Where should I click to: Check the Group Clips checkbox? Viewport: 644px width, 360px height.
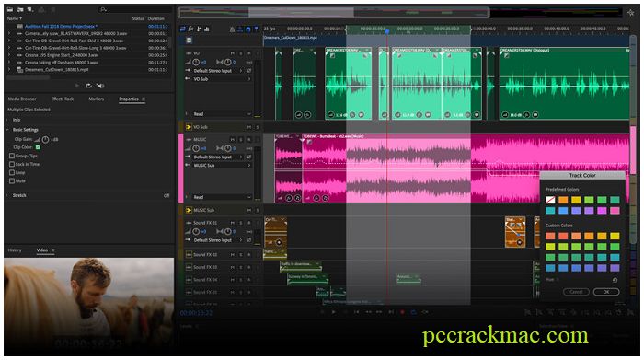(12, 156)
